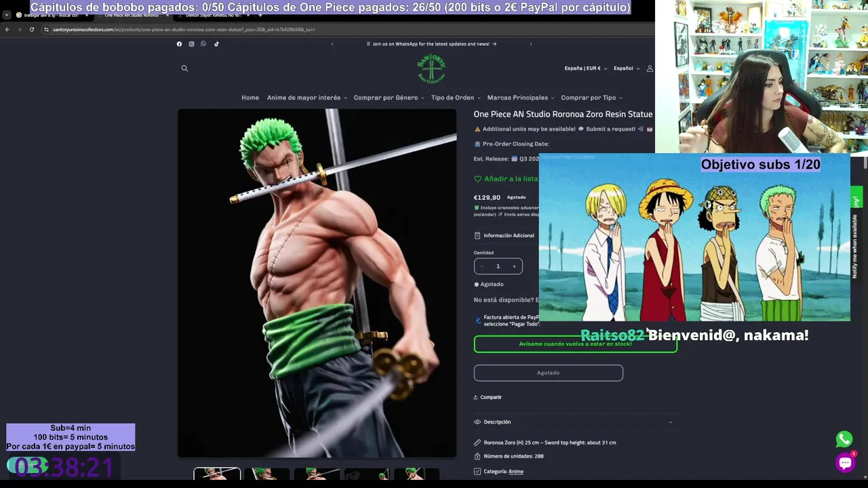Open the store's WhatsApp icon in header
868x488 pixels.
click(203, 44)
